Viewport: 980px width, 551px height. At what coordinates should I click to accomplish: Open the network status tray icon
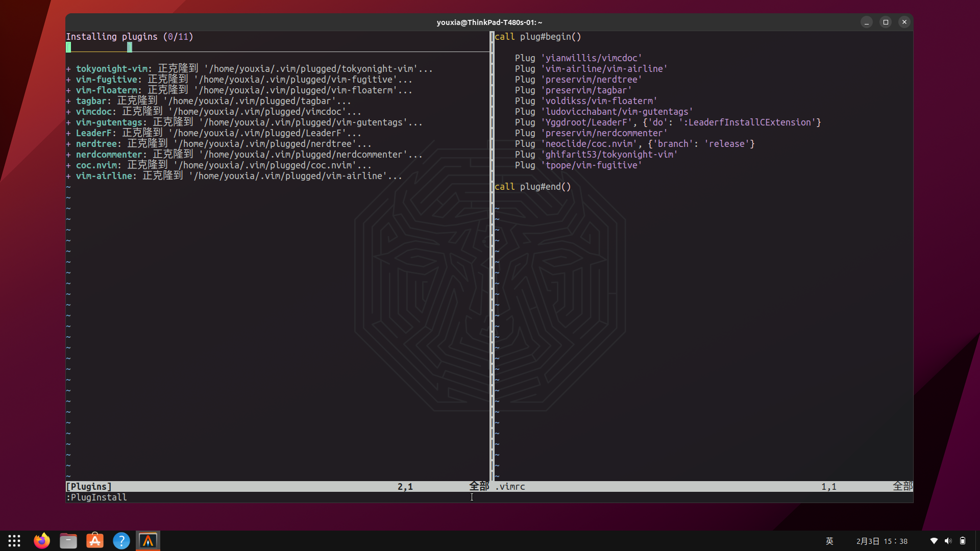934,541
